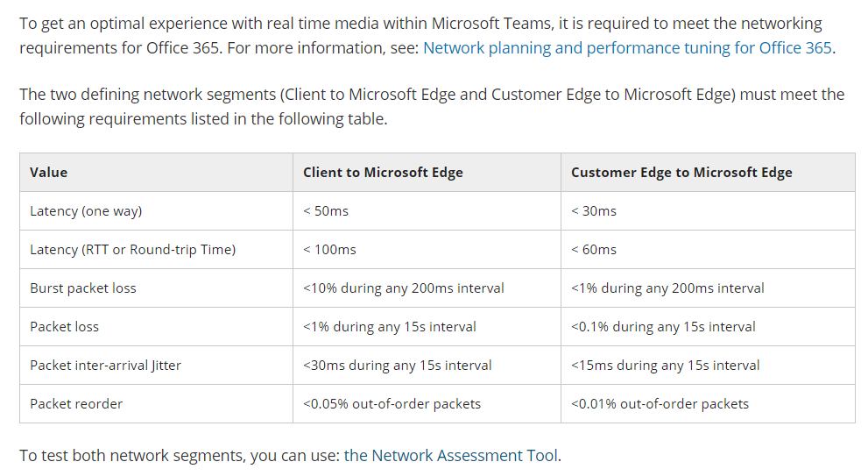Click the Packet loss row label
The image size is (868, 476).
(x=64, y=327)
